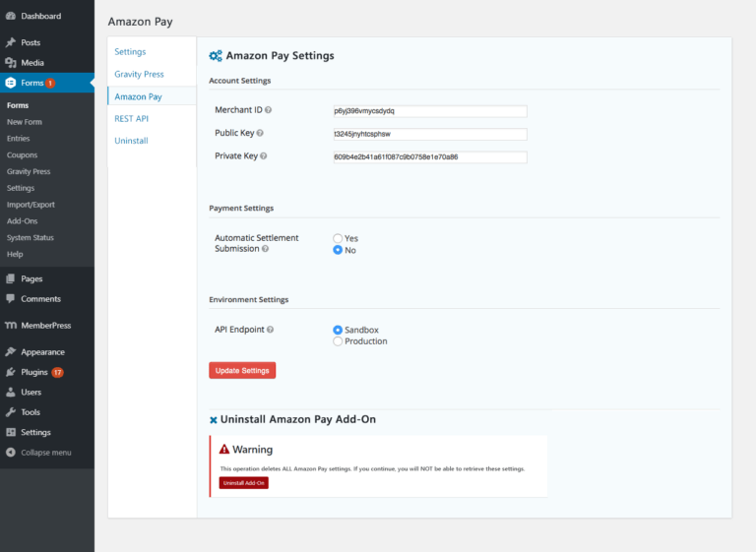Click the Uninstall Add-On button

click(243, 483)
